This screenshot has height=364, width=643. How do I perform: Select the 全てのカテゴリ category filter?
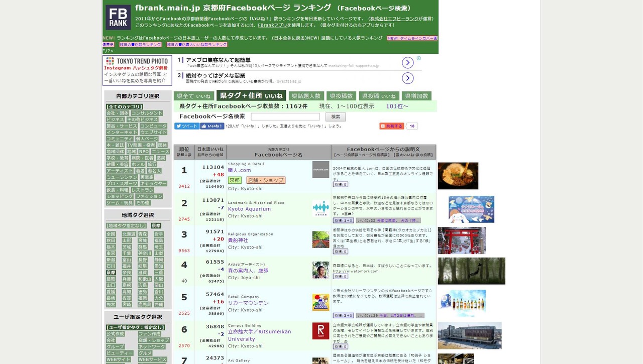(124, 107)
